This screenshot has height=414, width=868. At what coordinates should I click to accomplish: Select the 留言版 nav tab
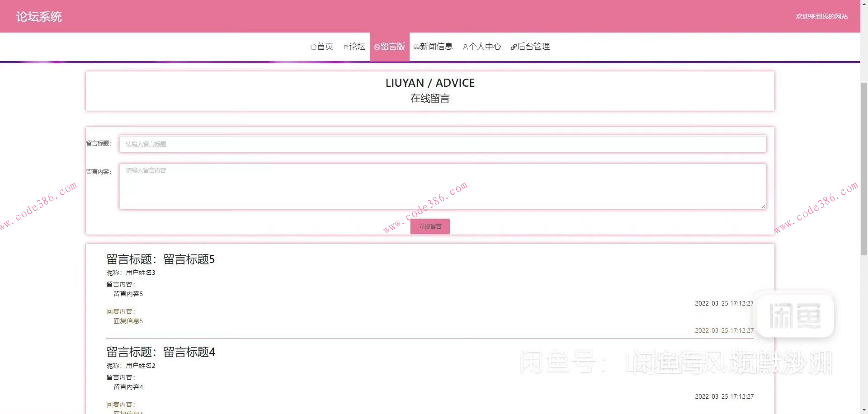(x=390, y=47)
